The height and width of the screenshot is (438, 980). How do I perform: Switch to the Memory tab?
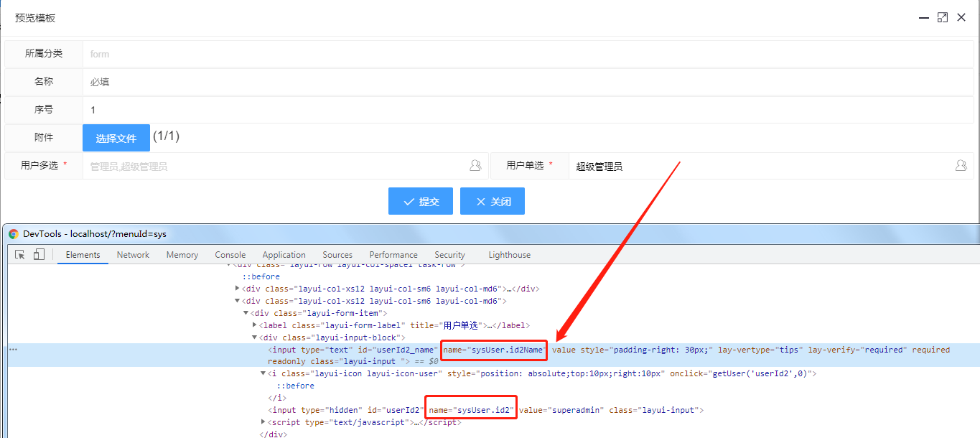click(182, 254)
